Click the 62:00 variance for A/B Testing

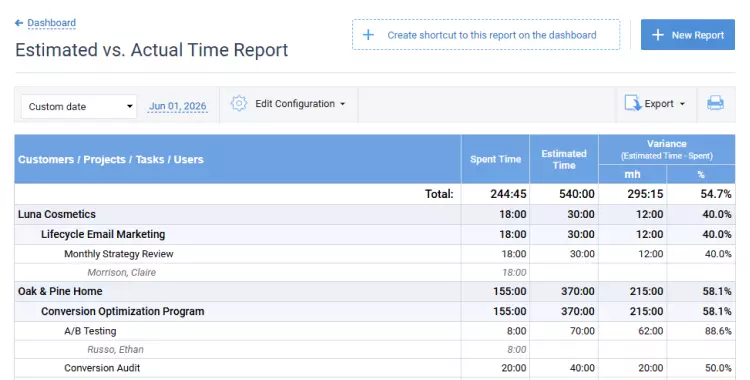click(651, 331)
